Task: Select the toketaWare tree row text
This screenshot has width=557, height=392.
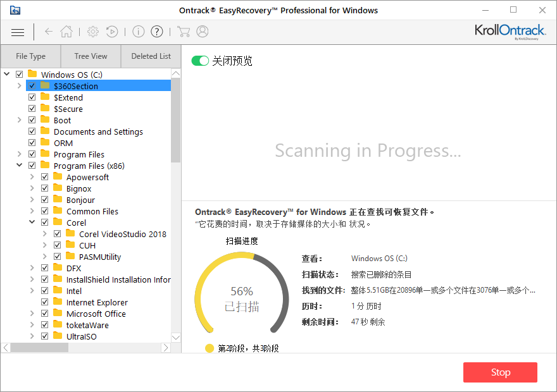Action: 87,325
